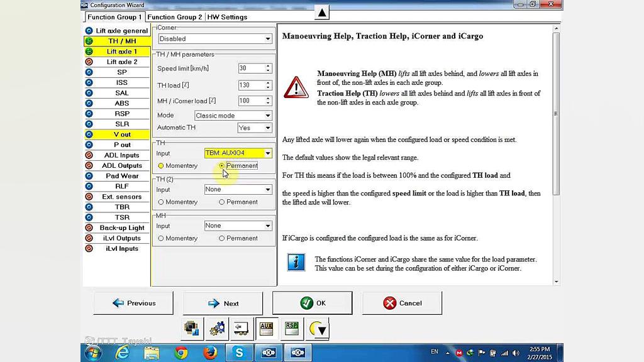Open Google Chrome from taskbar
644x362 pixels.
(x=180, y=353)
